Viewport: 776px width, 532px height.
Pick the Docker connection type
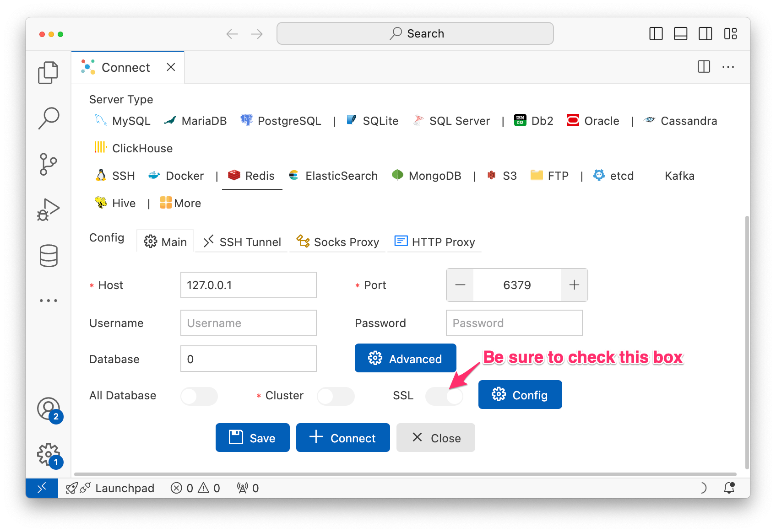point(185,176)
